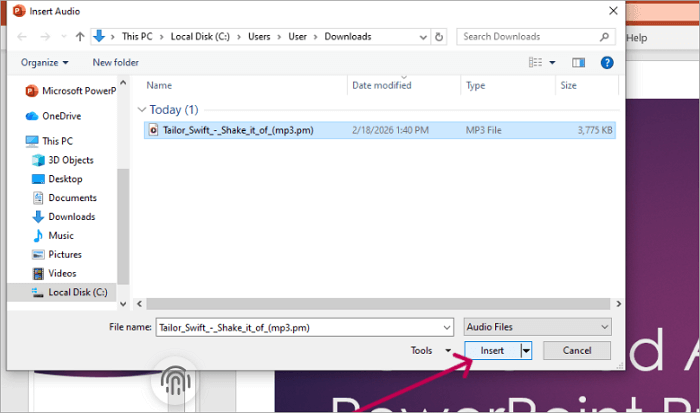Open the Organize menu

(x=44, y=63)
